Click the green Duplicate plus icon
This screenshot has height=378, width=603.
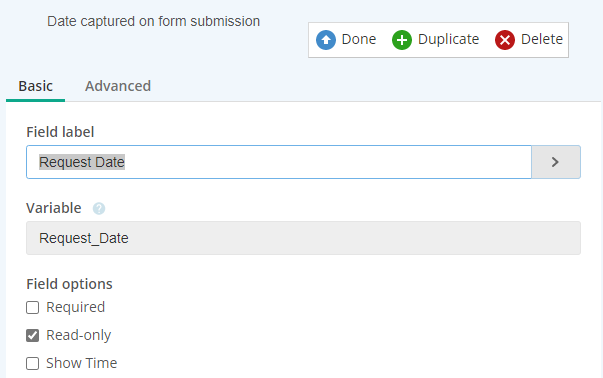[402, 40]
